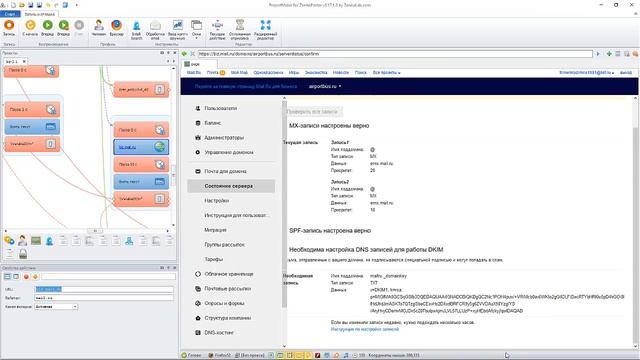Close the project tab in Проекты panel
Screen dimensions: 640x360
(x=24, y=62)
